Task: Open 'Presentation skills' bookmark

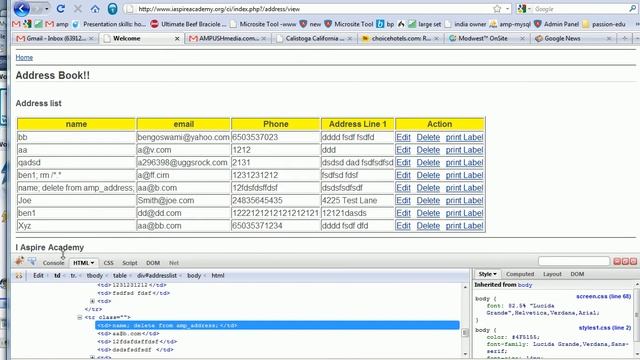Action: click(x=109, y=24)
